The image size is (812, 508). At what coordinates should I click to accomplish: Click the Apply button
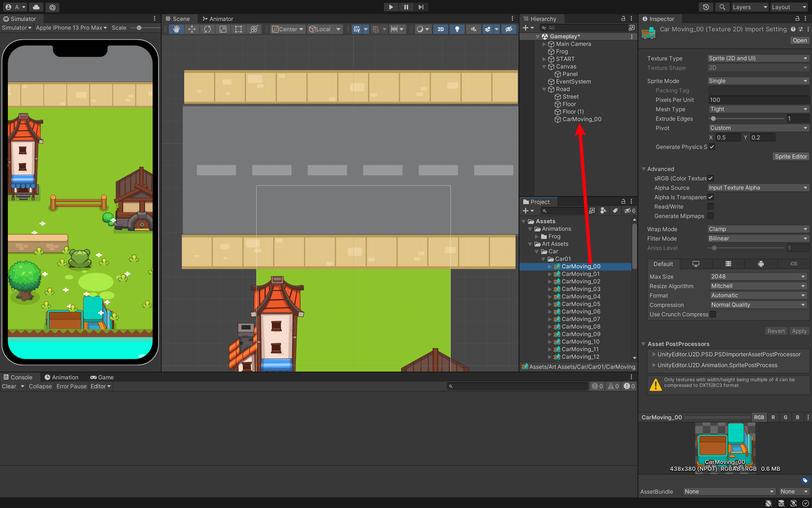[799, 331]
